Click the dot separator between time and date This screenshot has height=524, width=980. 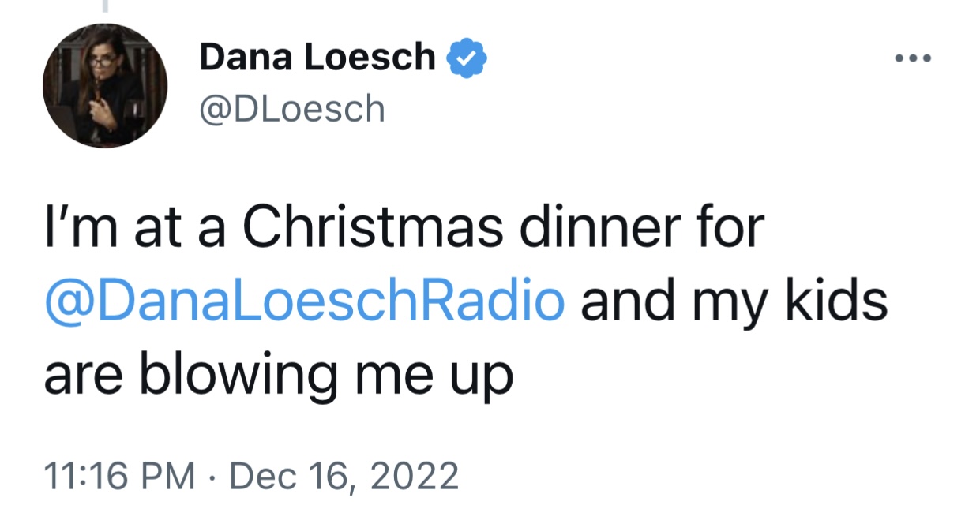click(208, 477)
